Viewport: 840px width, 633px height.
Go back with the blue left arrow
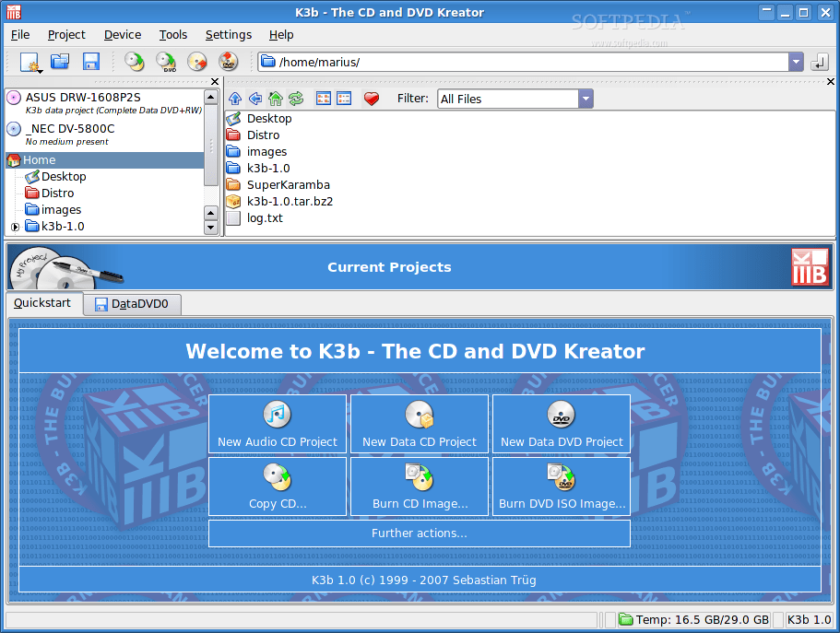pos(255,99)
